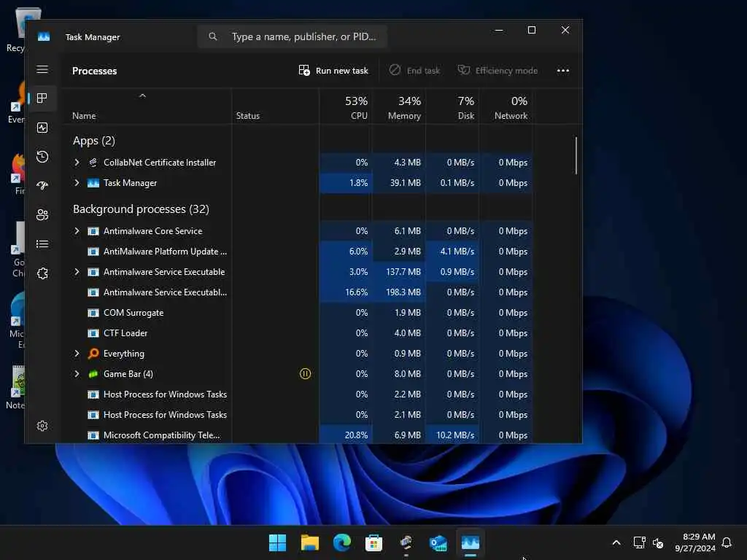Click the installer app in taskbar
The width and height of the screenshot is (747, 560).
pyautogui.click(x=406, y=542)
